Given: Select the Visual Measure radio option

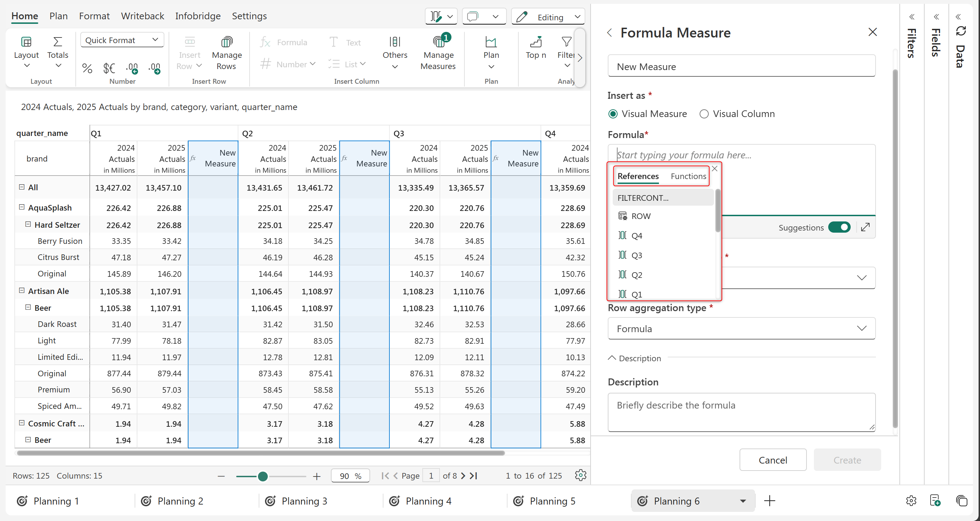Looking at the screenshot, I should tap(613, 114).
